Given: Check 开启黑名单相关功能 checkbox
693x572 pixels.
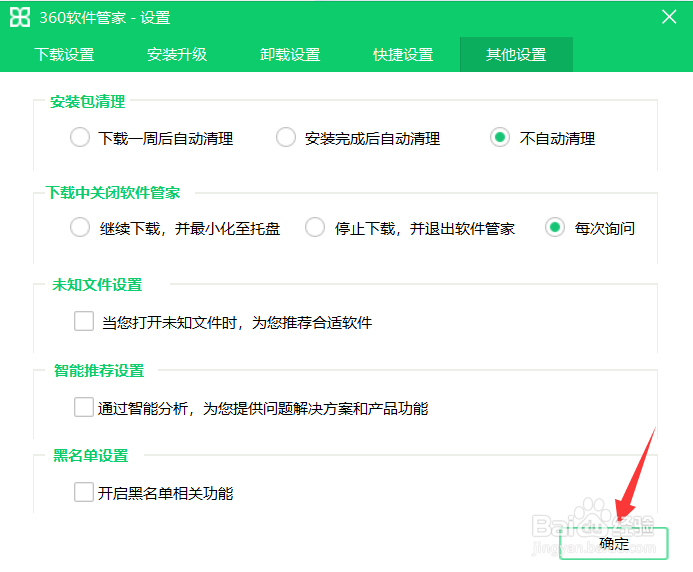Looking at the screenshot, I should pos(84,492).
